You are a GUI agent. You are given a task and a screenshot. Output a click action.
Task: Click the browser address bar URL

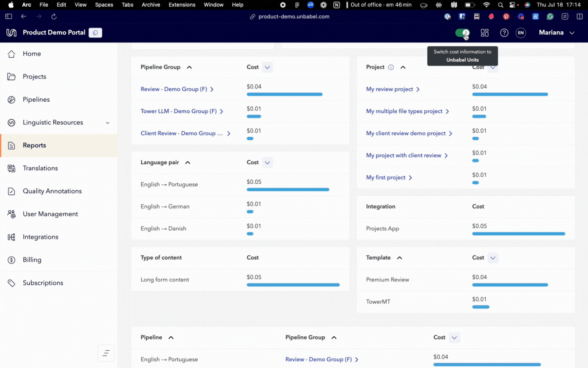294,16
